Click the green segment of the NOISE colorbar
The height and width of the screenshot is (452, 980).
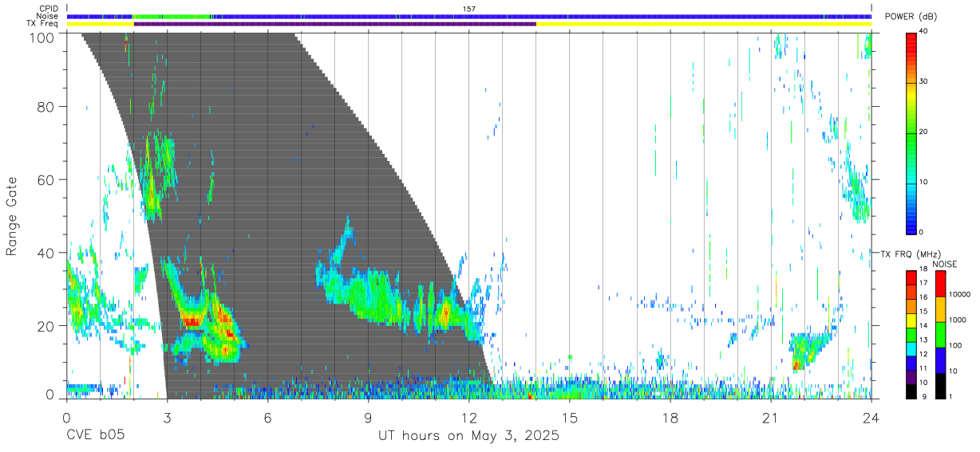[940, 333]
